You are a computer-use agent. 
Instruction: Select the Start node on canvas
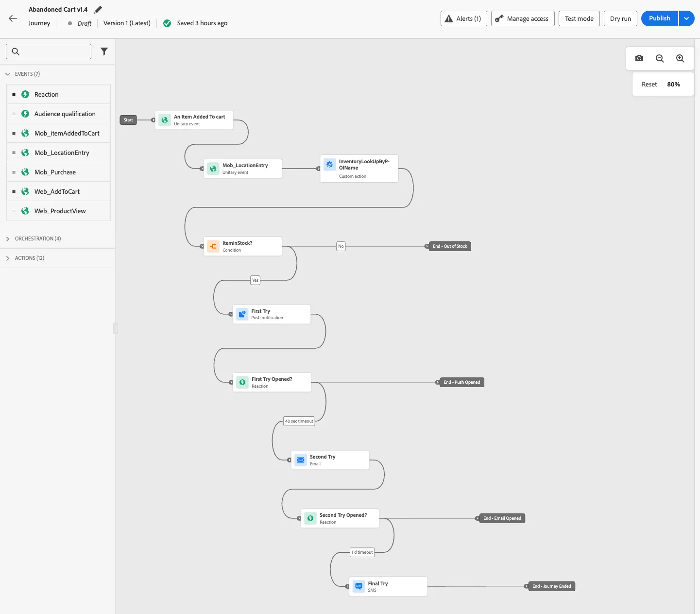128,120
